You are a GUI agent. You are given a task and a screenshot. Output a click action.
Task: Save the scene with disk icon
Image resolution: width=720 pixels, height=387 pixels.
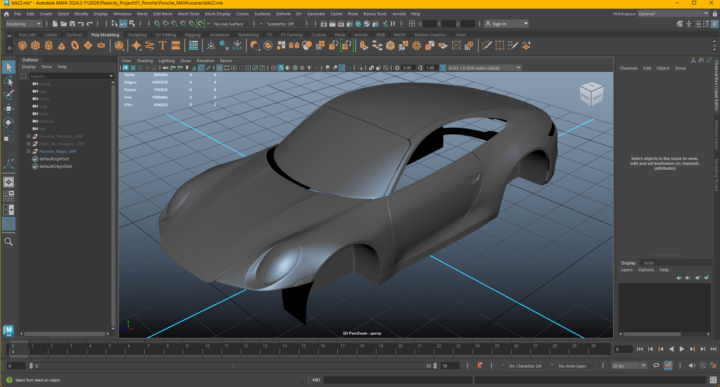72,24
